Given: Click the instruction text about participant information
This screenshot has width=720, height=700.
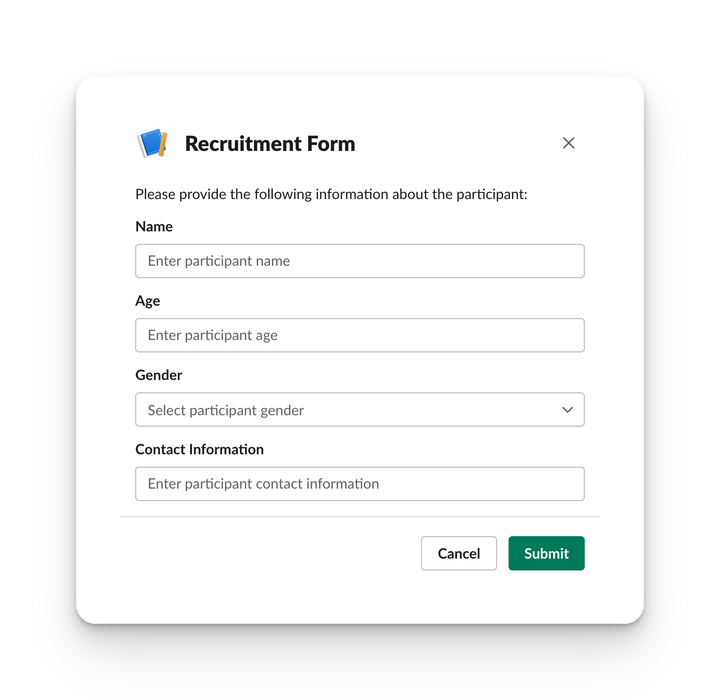Looking at the screenshot, I should 331,194.
